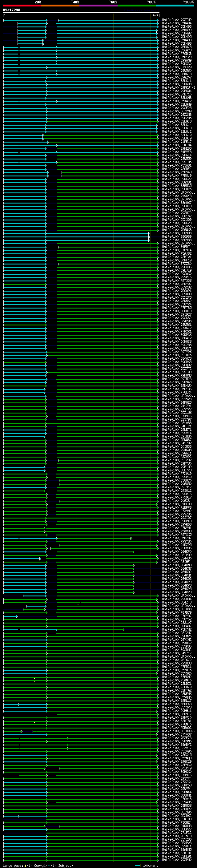The width and height of the screenshot is (197, 868).
Task: Select label UniRef100_B8Q990
Action: 177,233
